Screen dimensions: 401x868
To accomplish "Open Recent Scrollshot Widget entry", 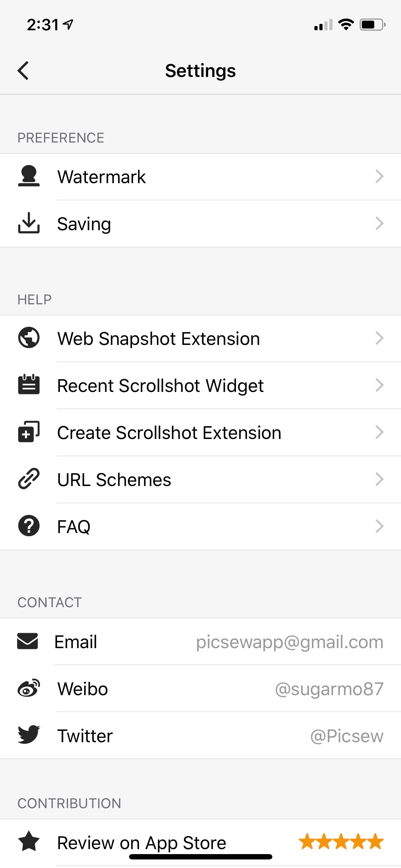I will [200, 386].
